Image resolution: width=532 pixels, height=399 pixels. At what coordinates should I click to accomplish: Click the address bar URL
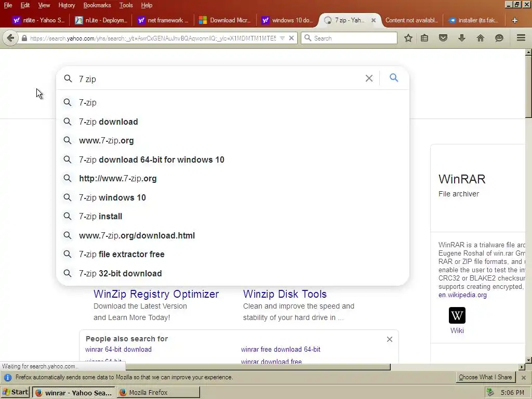pos(153,38)
